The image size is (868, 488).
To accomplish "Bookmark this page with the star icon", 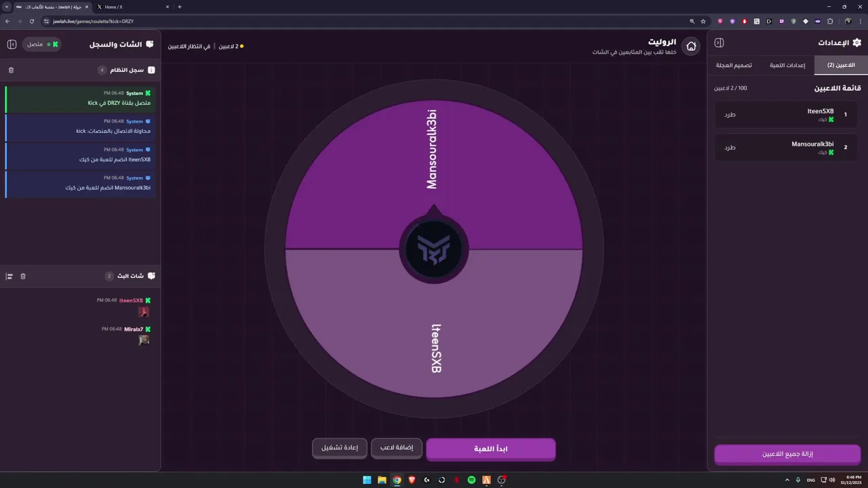I will [x=703, y=21].
